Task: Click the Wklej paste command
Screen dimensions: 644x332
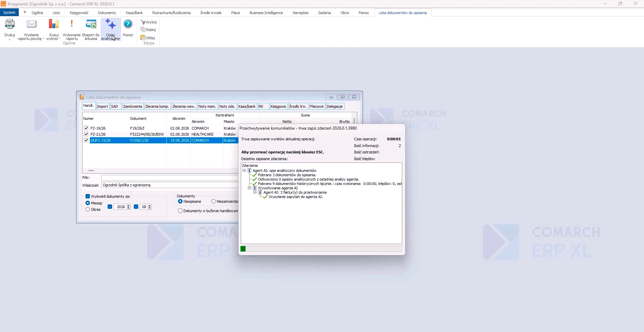Action: click(148, 38)
